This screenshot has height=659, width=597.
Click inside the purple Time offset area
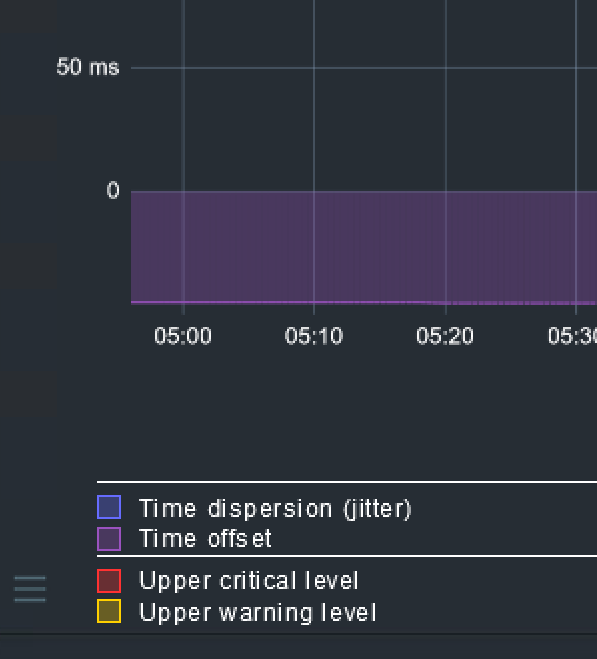click(x=364, y=246)
